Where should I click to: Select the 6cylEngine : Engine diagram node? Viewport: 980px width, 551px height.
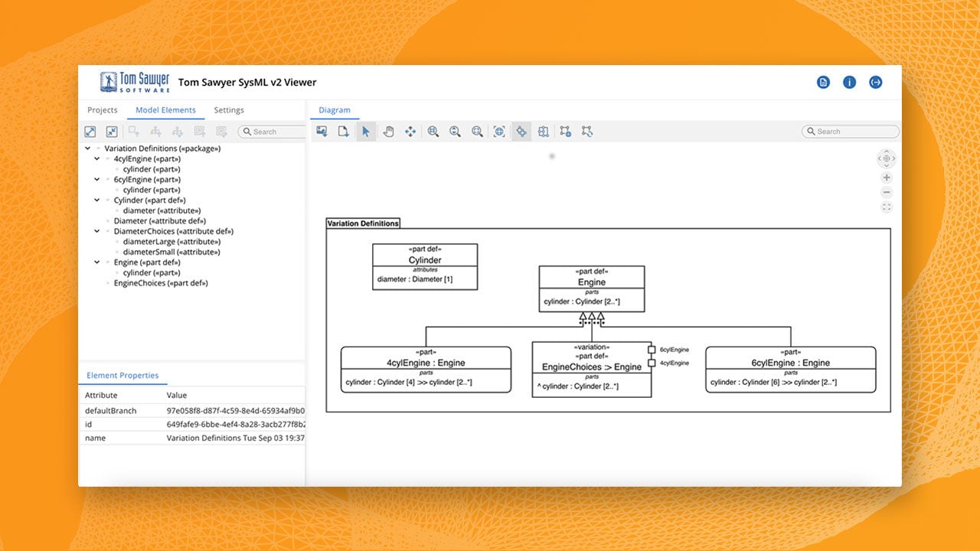[x=790, y=370]
